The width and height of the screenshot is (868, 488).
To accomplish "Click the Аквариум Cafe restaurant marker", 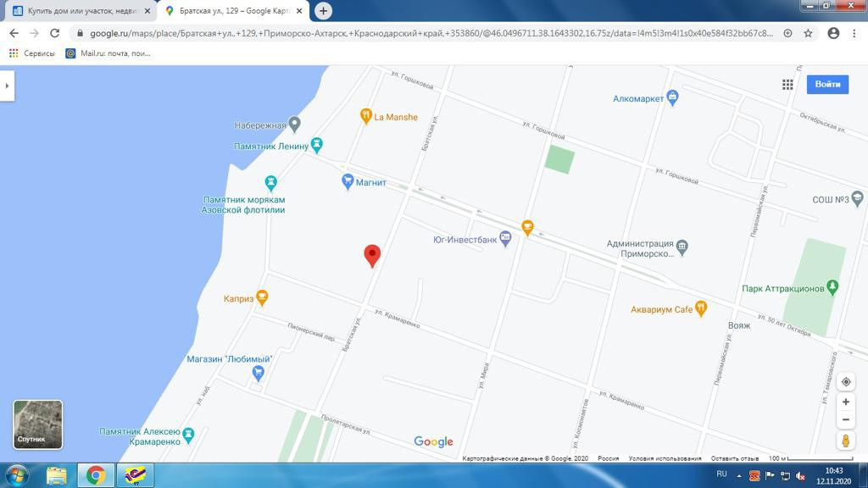I will 701,308.
